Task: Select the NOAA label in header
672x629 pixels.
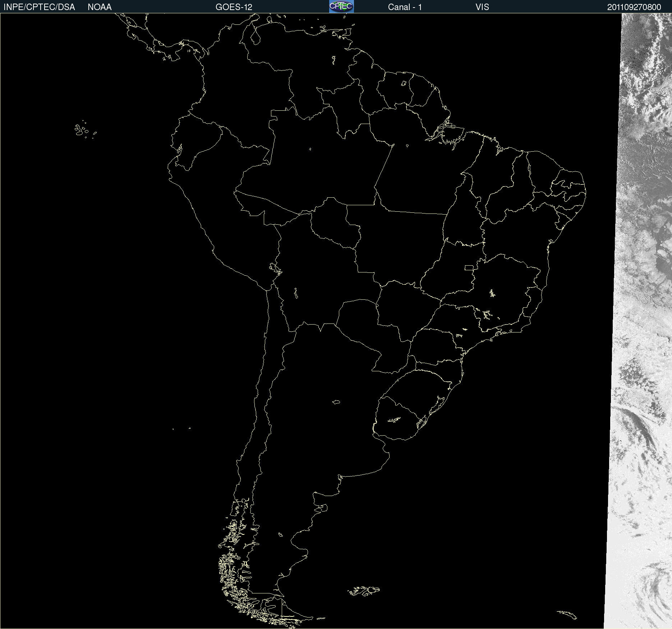Action: pos(100,7)
